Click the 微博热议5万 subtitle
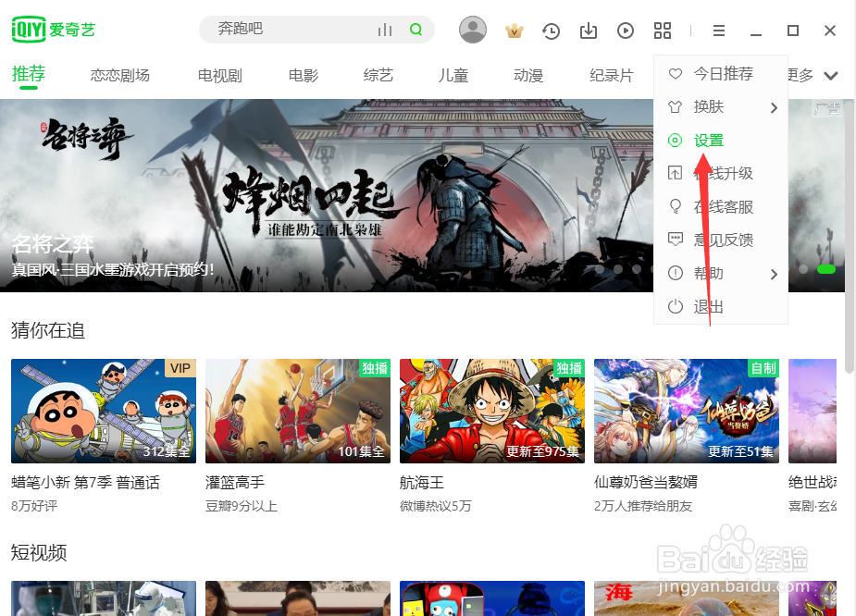Viewport: 856px width, 616px height. (435, 506)
